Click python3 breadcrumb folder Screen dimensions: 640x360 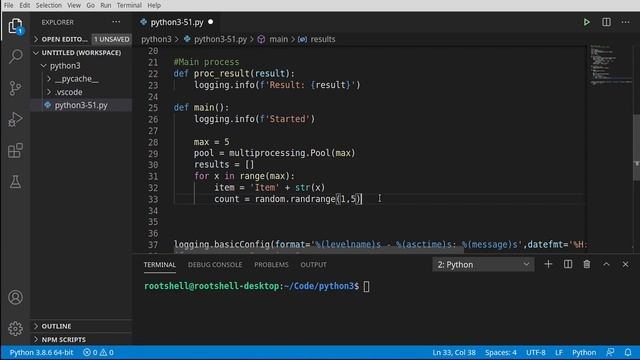(156, 39)
